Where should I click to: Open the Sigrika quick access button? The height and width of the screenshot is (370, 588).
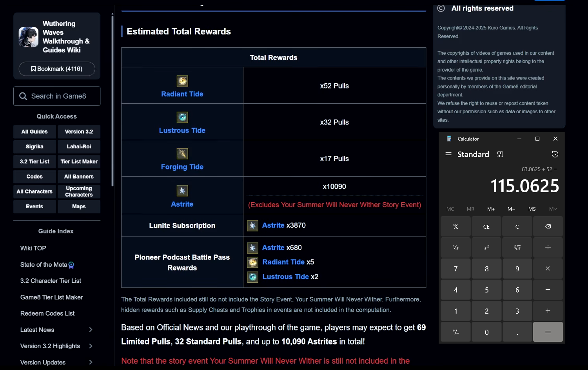point(34,147)
